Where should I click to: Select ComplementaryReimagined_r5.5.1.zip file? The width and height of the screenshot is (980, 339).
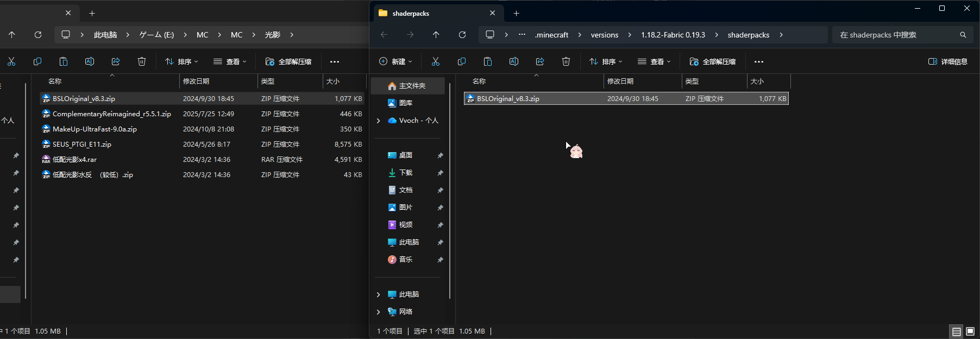pos(202,114)
